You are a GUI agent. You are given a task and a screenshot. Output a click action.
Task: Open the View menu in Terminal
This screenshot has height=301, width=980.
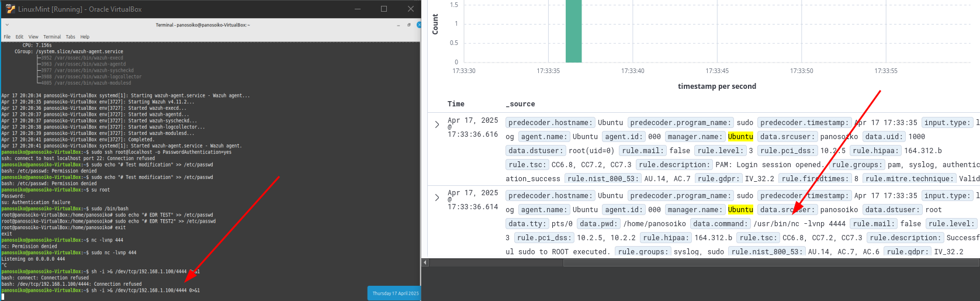point(33,37)
